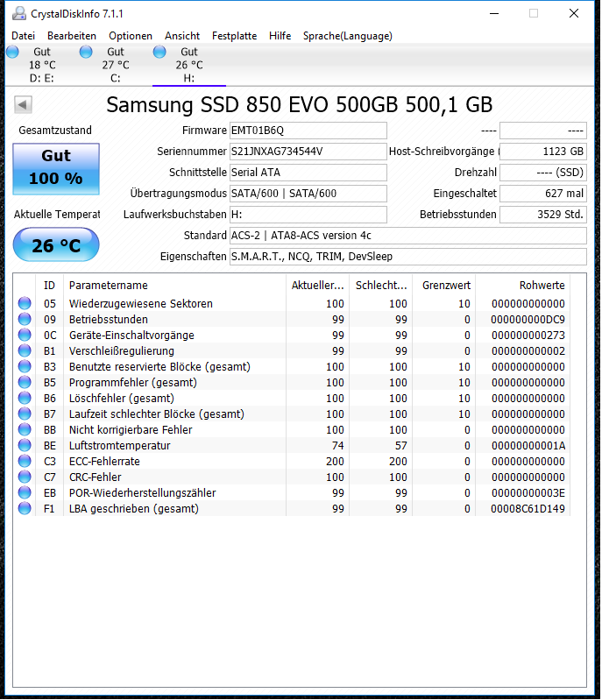This screenshot has width=602, height=700.
Task: Select the Luftstromtemperatur parameter name
Action: click(x=120, y=446)
